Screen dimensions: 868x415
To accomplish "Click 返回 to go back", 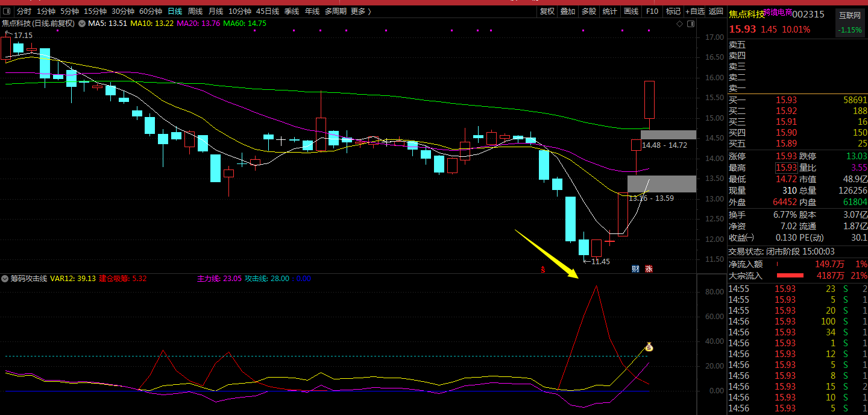I will point(715,11).
